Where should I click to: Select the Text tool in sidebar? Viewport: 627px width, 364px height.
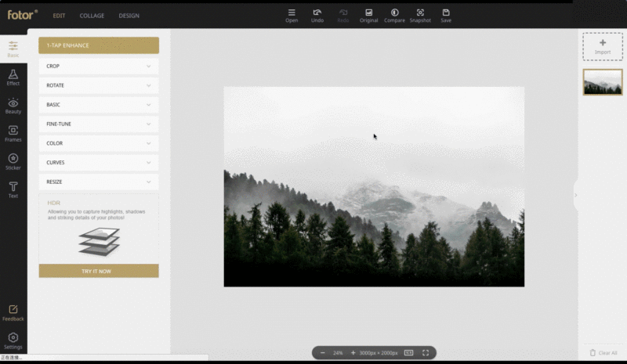(13, 189)
